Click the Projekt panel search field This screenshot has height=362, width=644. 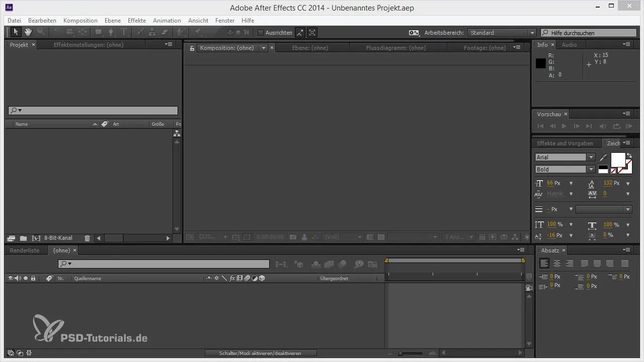[x=93, y=111]
